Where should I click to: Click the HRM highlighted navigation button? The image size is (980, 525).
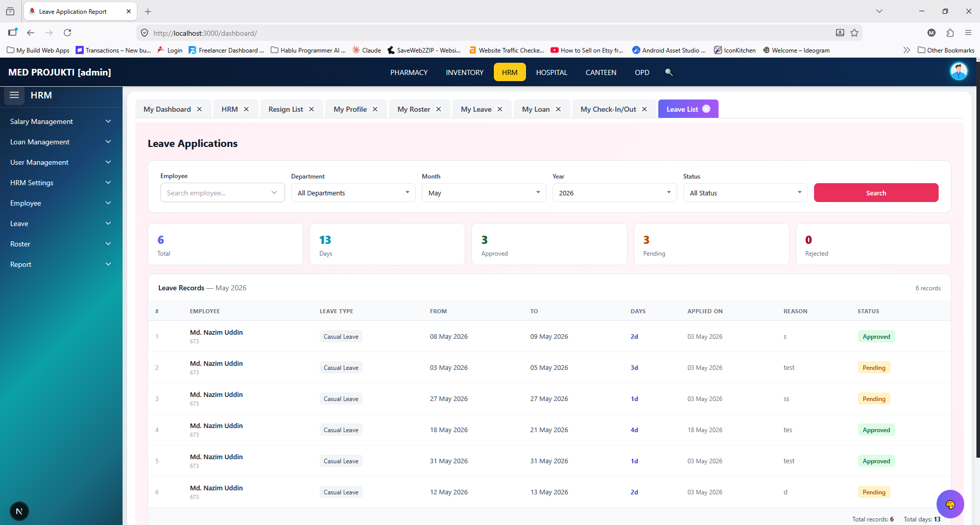click(x=510, y=72)
